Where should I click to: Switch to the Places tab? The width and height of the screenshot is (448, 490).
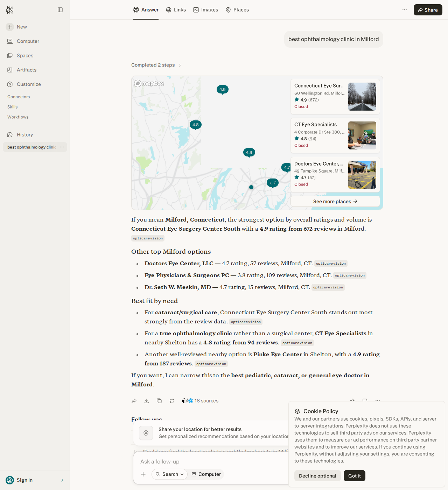[237, 10]
